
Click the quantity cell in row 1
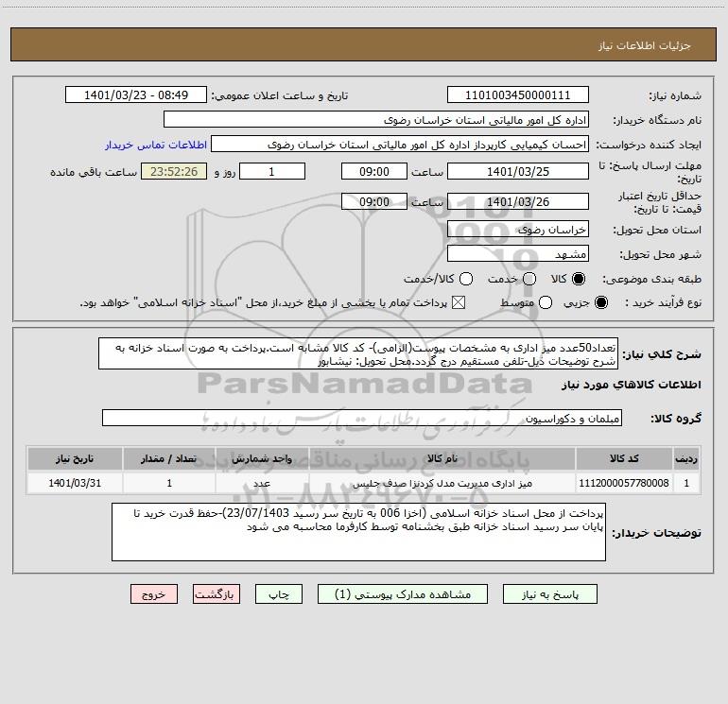coord(169,483)
